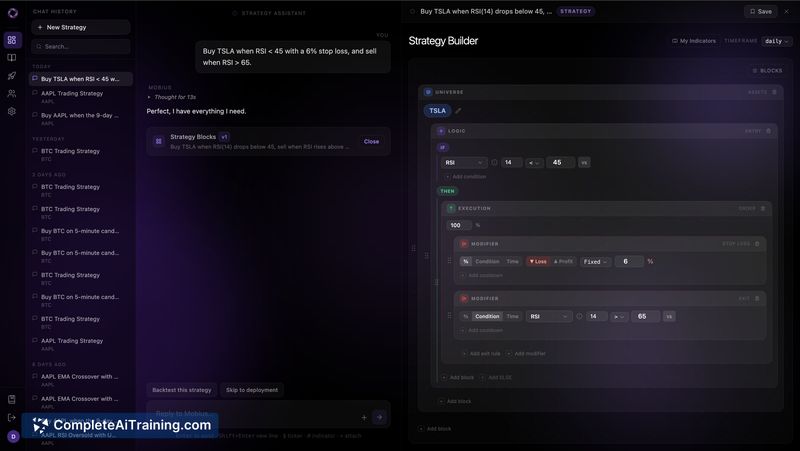Send the message with arrow button

[x=379, y=417]
